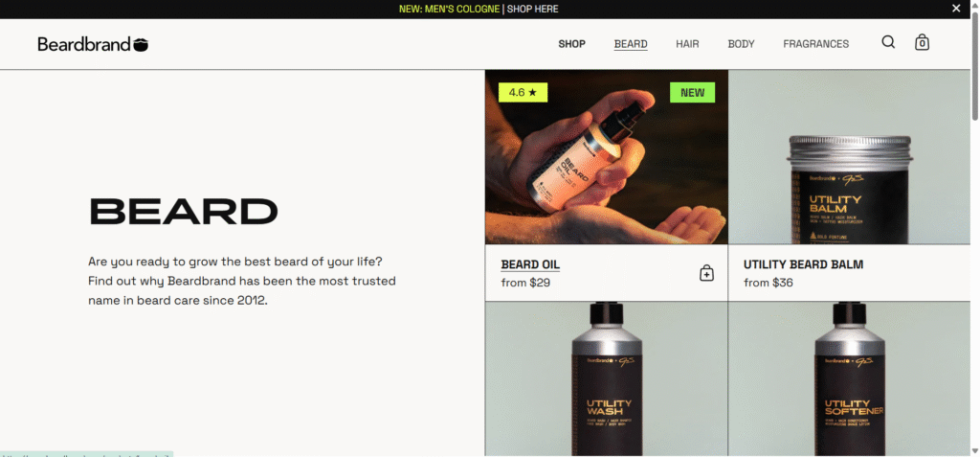Click the Beard Oil product image
The height and width of the screenshot is (457, 980).
pos(606,157)
